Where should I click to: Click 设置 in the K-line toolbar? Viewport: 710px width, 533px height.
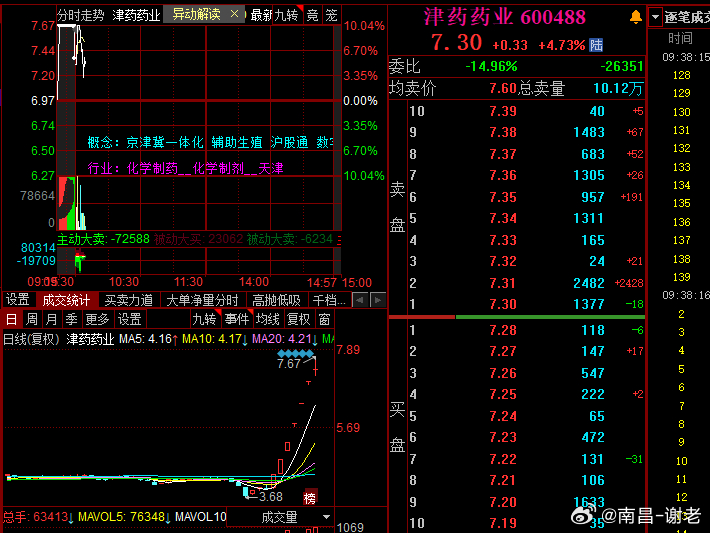coord(130,320)
